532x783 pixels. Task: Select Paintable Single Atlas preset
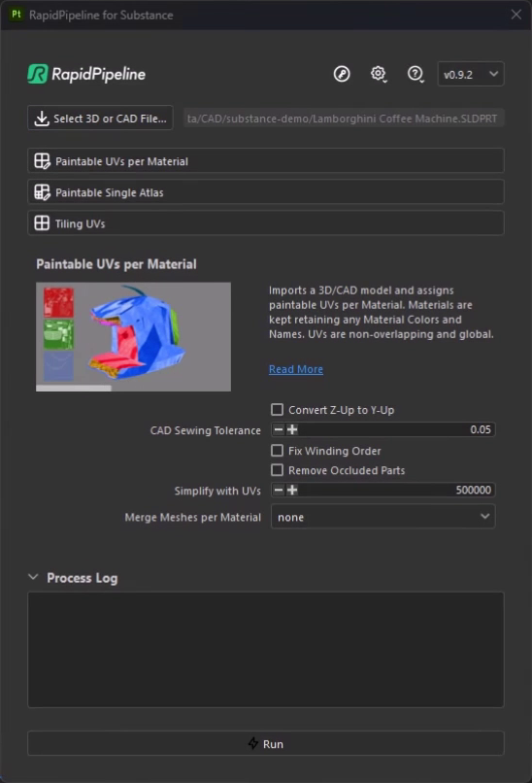coord(265,192)
